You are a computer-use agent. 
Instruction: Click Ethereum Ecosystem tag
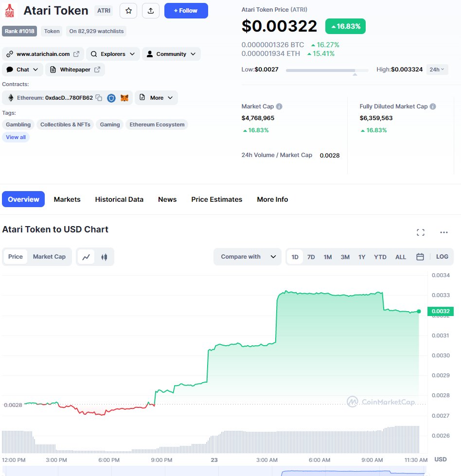tap(157, 124)
